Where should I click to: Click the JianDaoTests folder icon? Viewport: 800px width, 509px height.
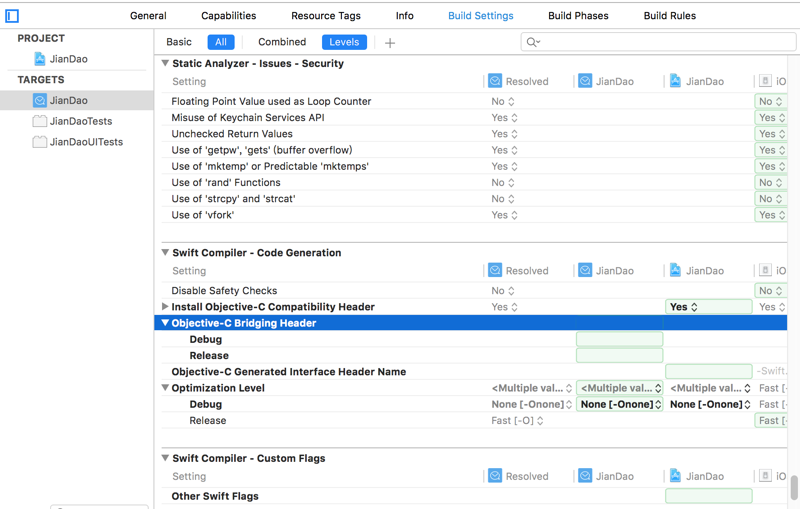40,121
